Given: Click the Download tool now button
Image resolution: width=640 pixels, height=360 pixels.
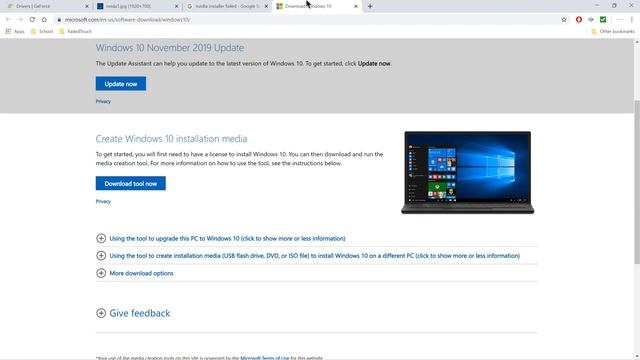Looking at the screenshot, I should (131, 183).
